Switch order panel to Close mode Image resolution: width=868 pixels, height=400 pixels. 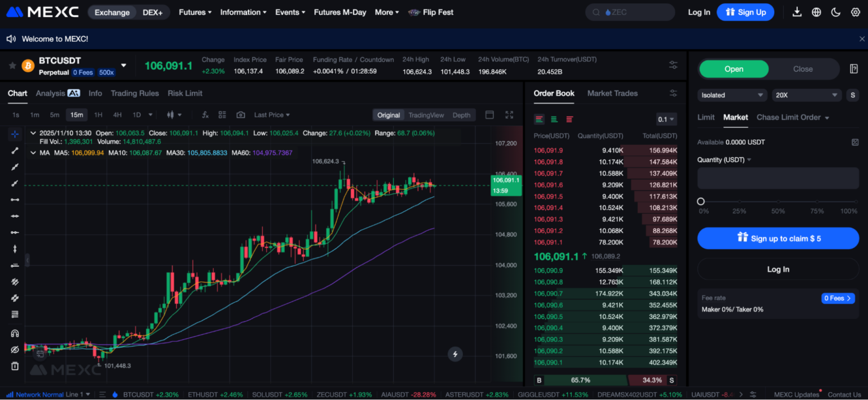tap(802, 69)
